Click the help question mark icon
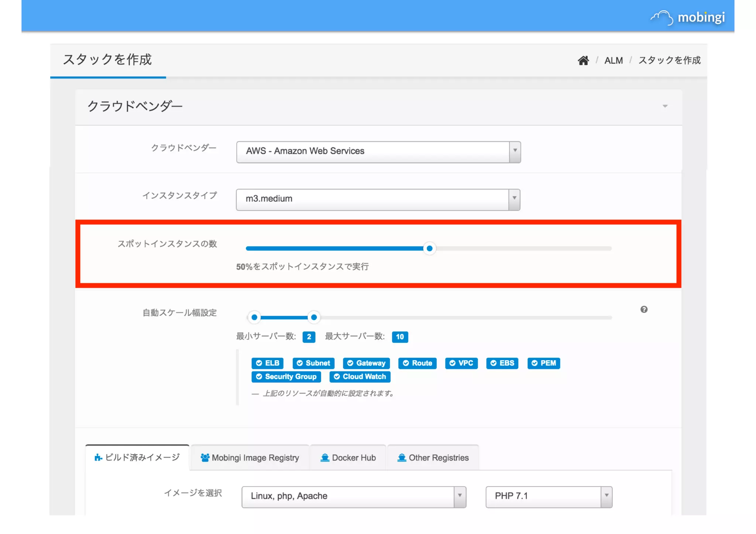Viewport: 756px width, 534px height. click(x=644, y=310)
